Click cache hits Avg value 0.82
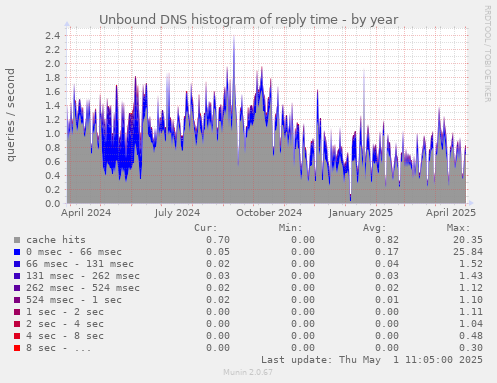This screenshot has width=497, height=383. 387,240
